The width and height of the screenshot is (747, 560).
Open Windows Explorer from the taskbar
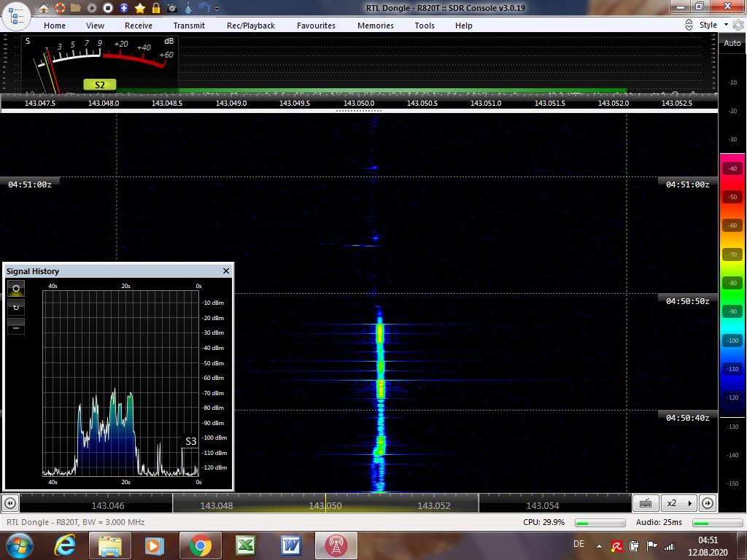click(109, 545)
